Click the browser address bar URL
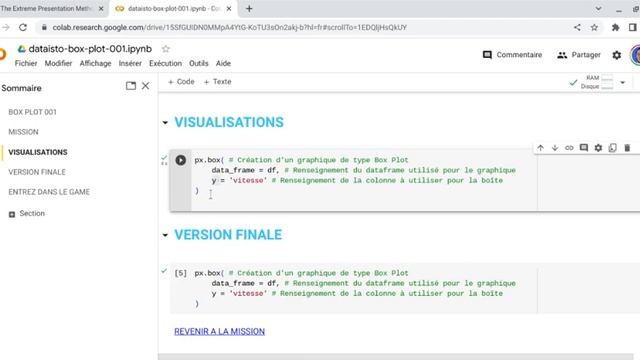 click(229, 27)
